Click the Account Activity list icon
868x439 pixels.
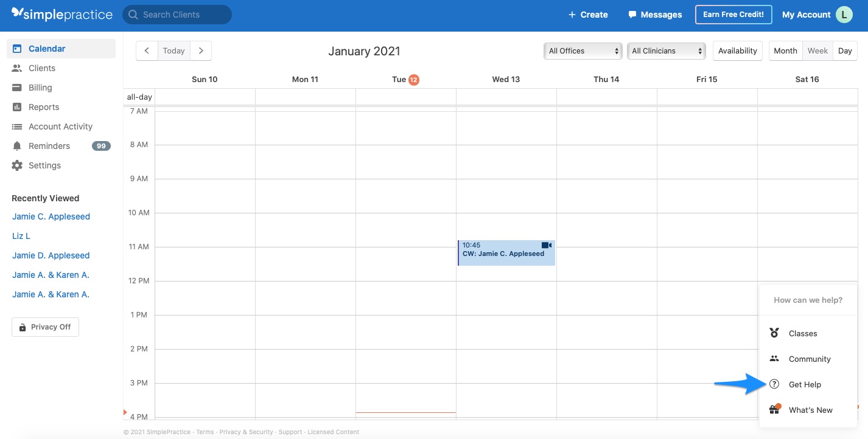tap(17, 126)
